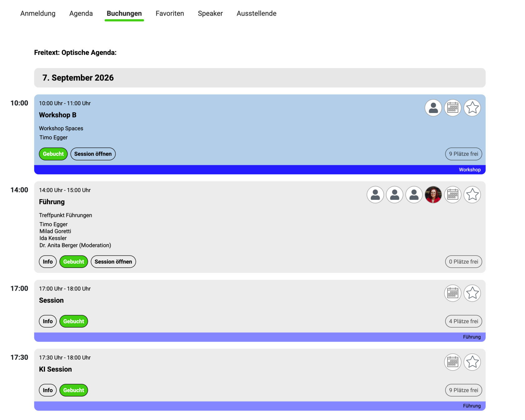Switch to the Agenda tab
This screenshot has width=525, height=420.
(x=81, y=13)
